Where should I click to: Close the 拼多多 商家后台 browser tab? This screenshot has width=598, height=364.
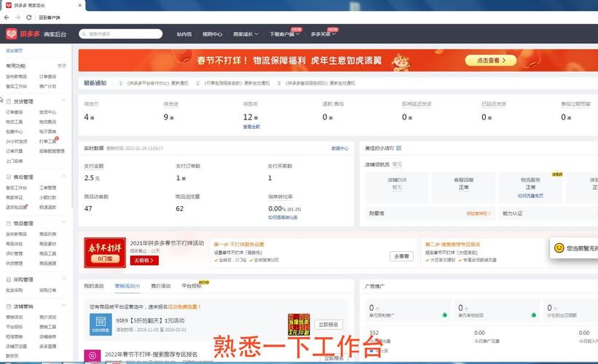coord(79,5)
